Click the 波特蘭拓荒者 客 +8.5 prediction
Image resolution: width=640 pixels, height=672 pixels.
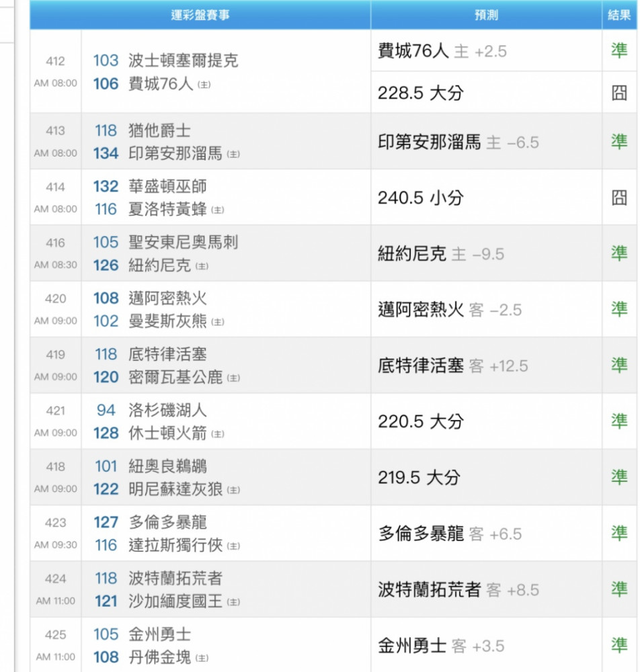tap(458, 590)
